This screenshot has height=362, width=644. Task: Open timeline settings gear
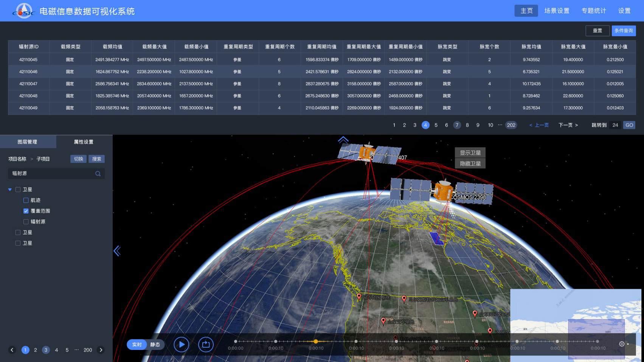pos(622,344)
